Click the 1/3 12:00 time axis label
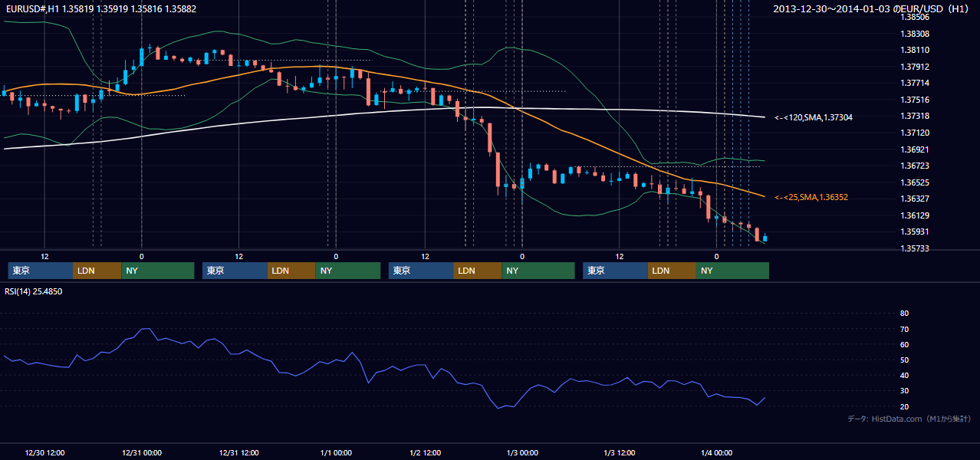This screenshot has width=980, height=460. 620,453
